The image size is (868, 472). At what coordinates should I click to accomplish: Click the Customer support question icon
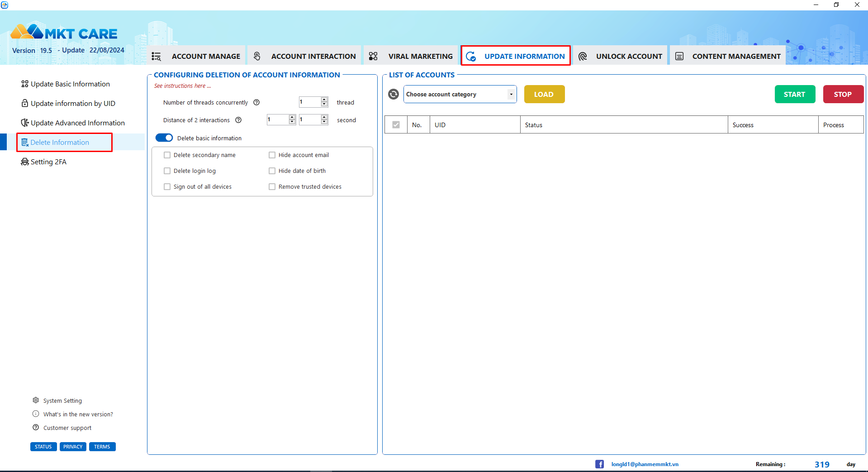pyautogui.click(x=36, y=427)
